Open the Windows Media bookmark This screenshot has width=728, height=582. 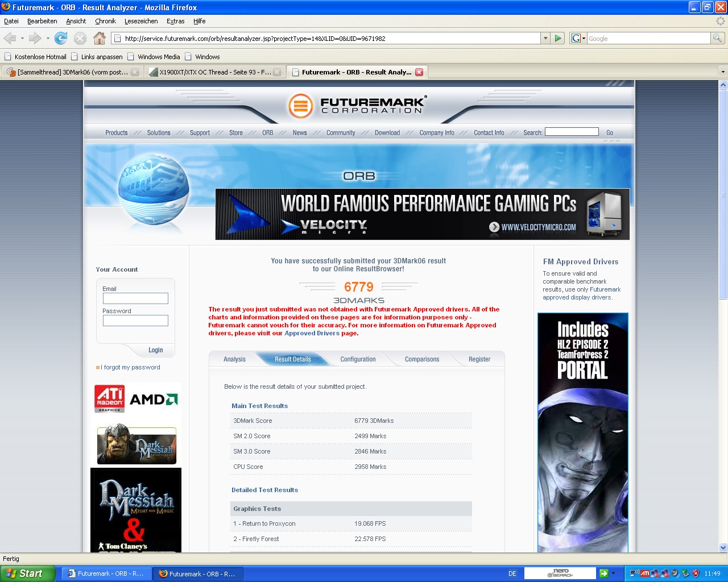pos(154,57)
